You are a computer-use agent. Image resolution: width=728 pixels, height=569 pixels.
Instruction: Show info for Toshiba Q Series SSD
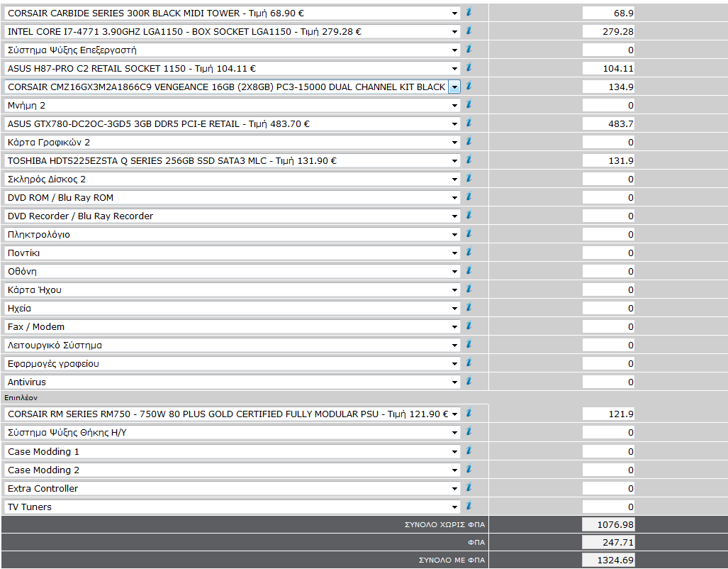(469, 160)
